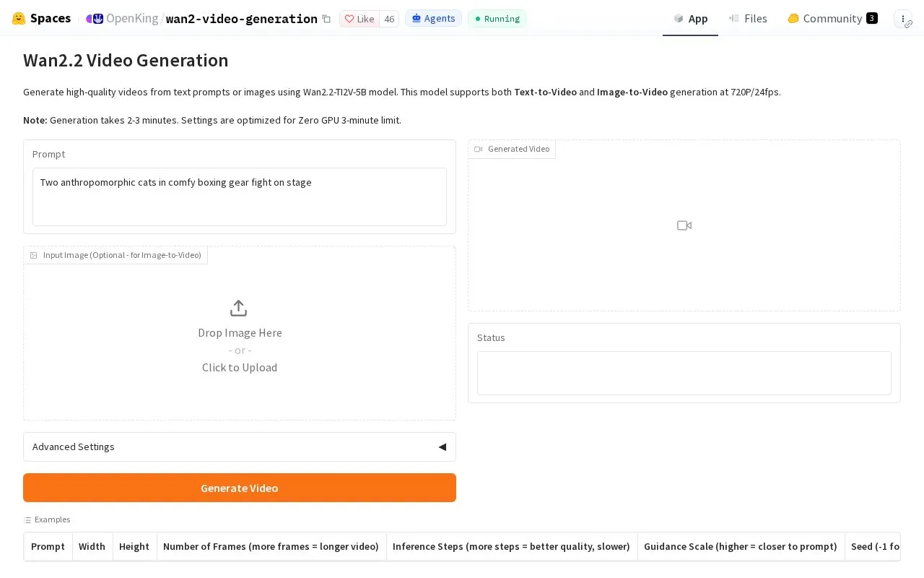Click the upload arrow icon in image dropzone

click(238, 309)
